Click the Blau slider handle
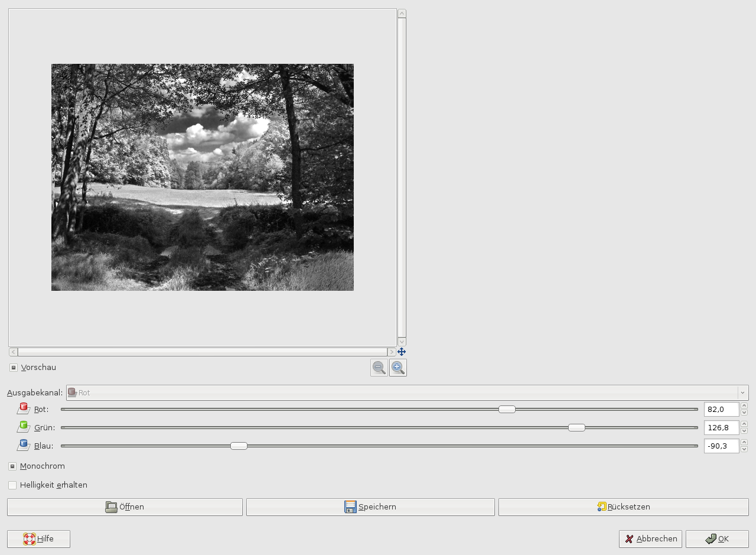The width and height of the screenshot is (756, 555). (239, 446)
